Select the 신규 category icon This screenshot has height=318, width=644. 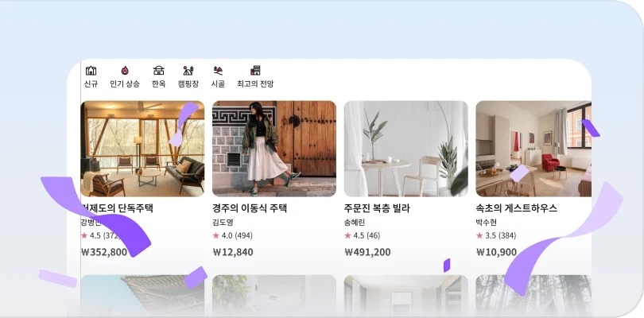point(91,71)
